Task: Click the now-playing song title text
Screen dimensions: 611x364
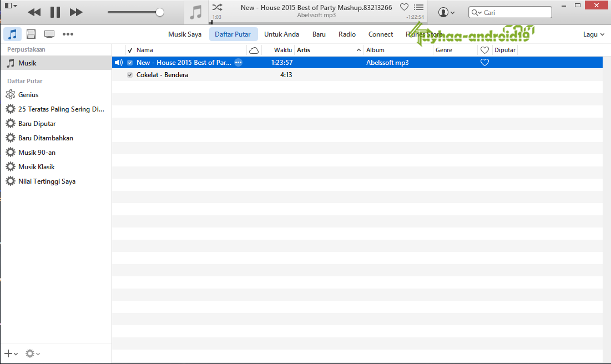Action: coord(316,7)
